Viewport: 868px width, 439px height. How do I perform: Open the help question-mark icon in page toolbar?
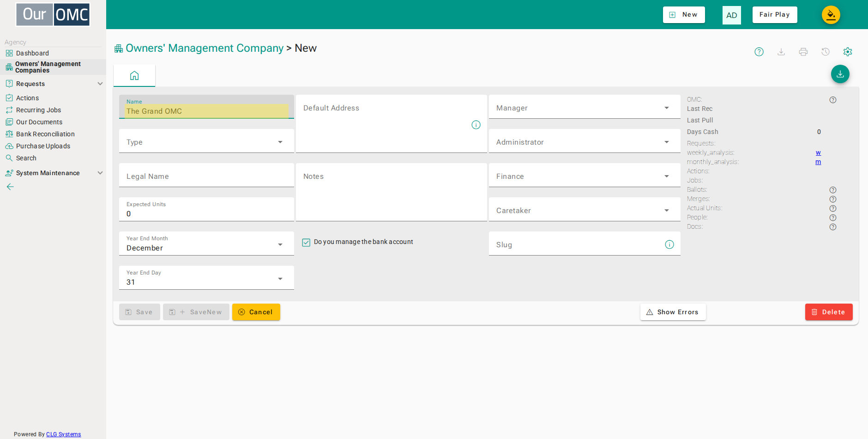759,52
